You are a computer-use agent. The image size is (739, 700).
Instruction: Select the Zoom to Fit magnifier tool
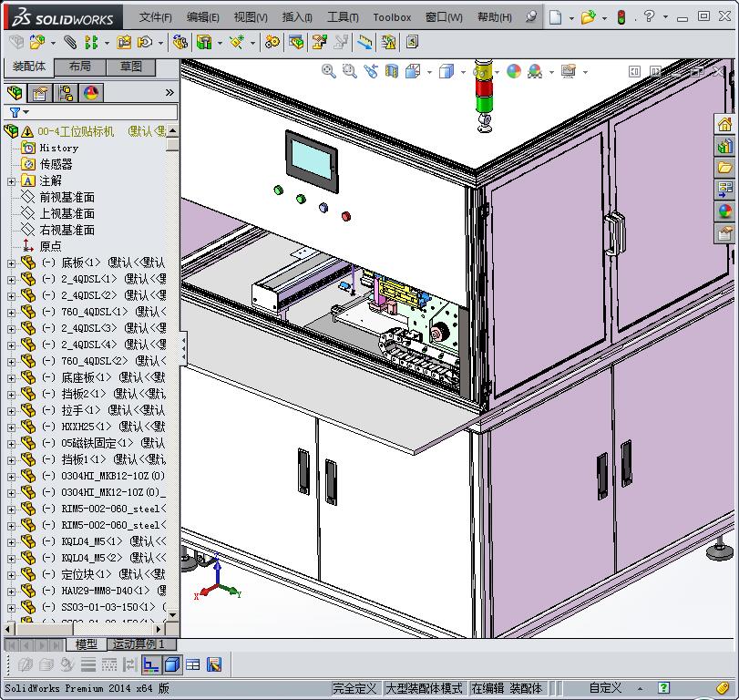click(x=329, y=71)
